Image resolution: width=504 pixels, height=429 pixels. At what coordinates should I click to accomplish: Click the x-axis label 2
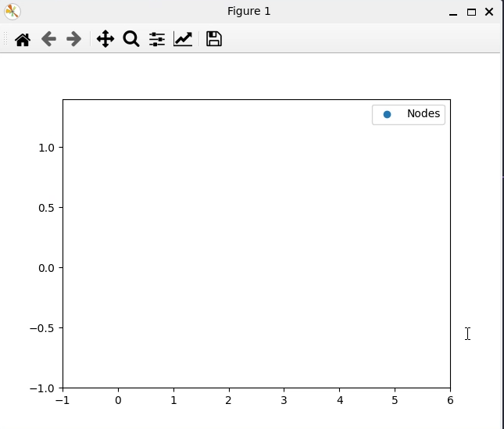[228, 401]
